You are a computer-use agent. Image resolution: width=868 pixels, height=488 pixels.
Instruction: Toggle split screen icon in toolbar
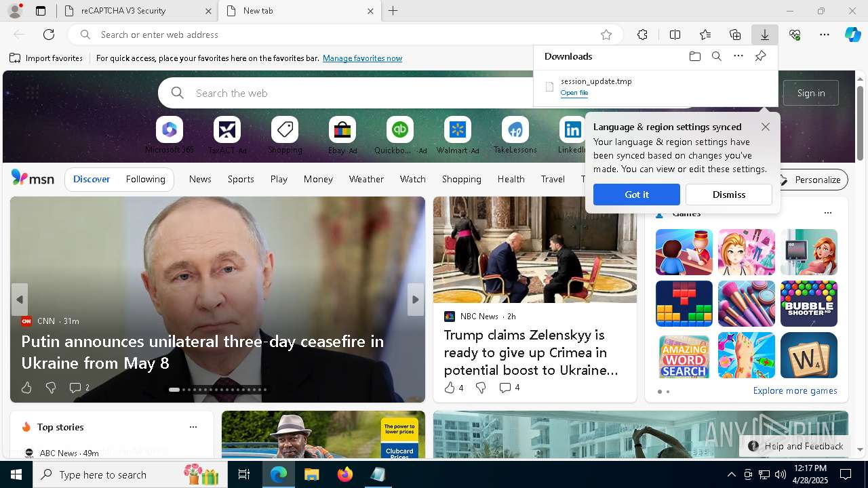pyautogui.click(x=675, y=35)
